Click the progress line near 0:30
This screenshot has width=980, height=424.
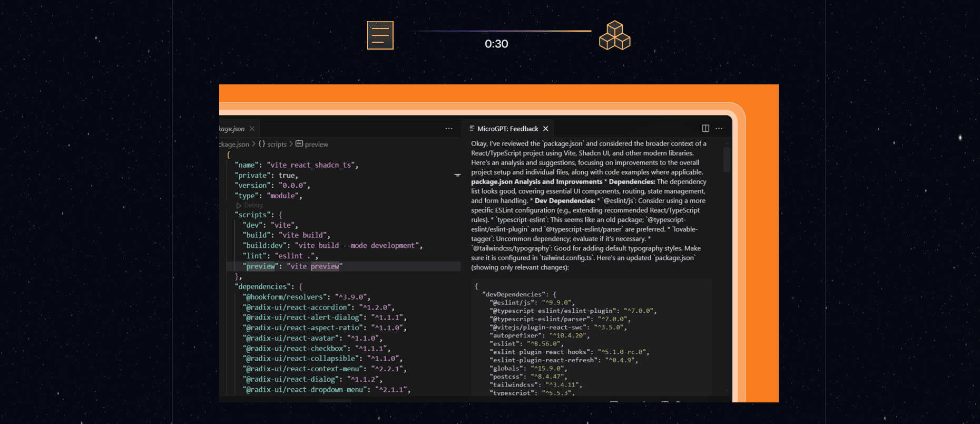[x=500, y=31]
